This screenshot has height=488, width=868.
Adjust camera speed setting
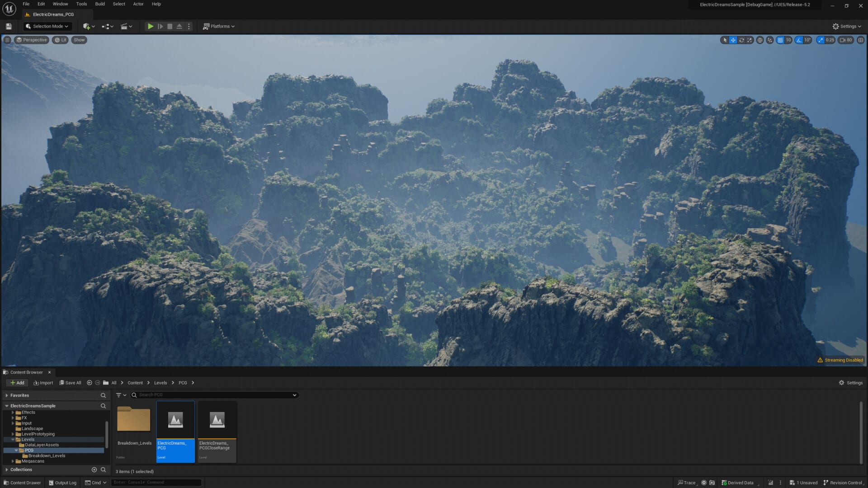(846, 40)
